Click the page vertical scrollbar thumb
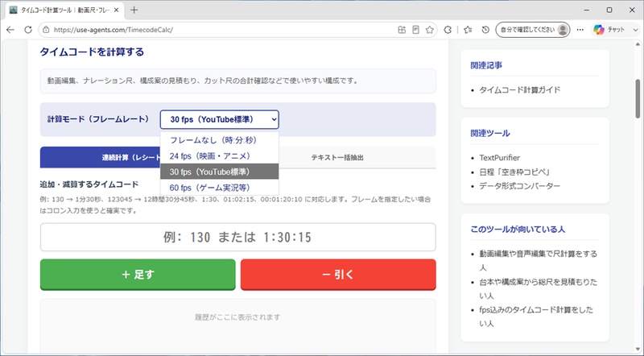This screenshot has width=644, height=356. (638, 98)
